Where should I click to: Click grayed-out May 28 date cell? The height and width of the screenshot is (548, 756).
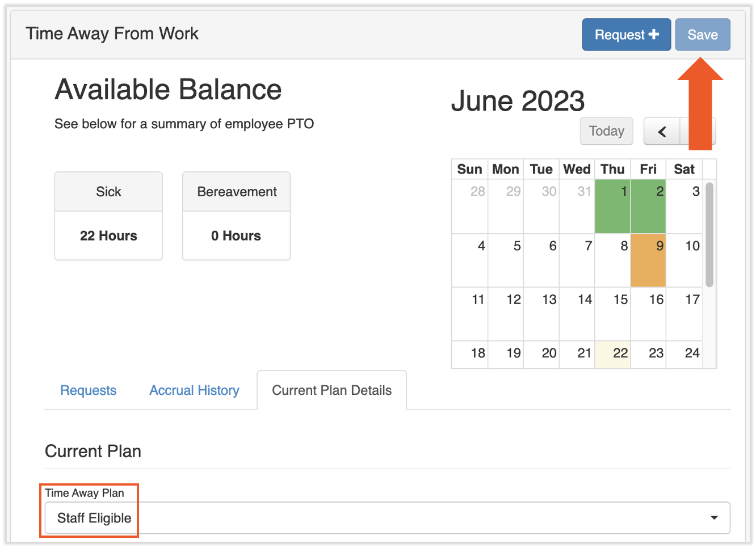pos(470,207)
